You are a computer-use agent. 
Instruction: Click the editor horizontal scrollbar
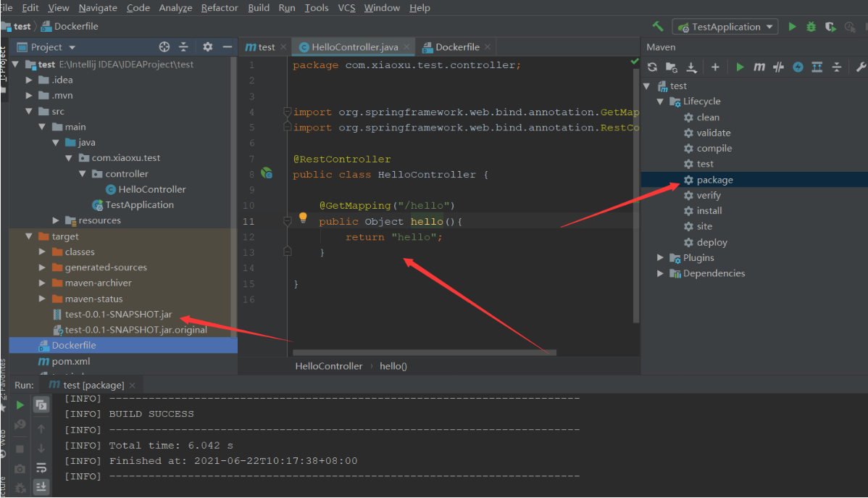point(424,352)
